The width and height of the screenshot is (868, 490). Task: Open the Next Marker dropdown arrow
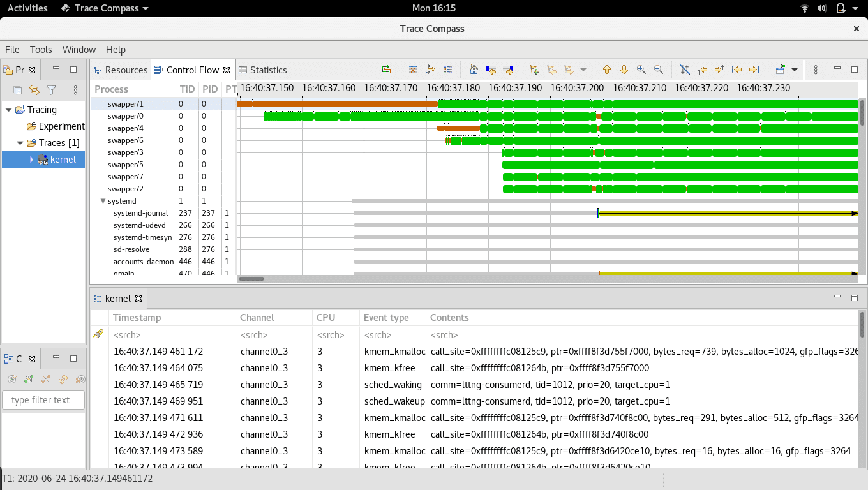pyautogui.click(x=583, y=70)
